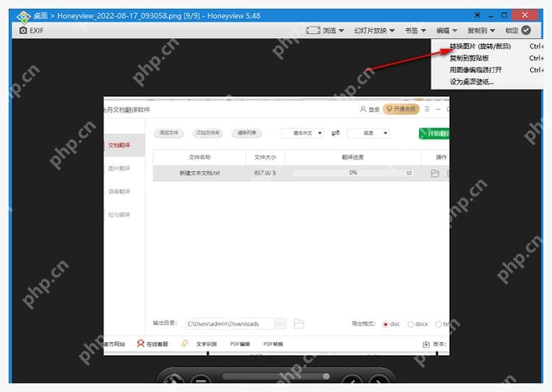Click the download icon beside 版本
Screen dimensions: 552x392
tap(426, 344)
